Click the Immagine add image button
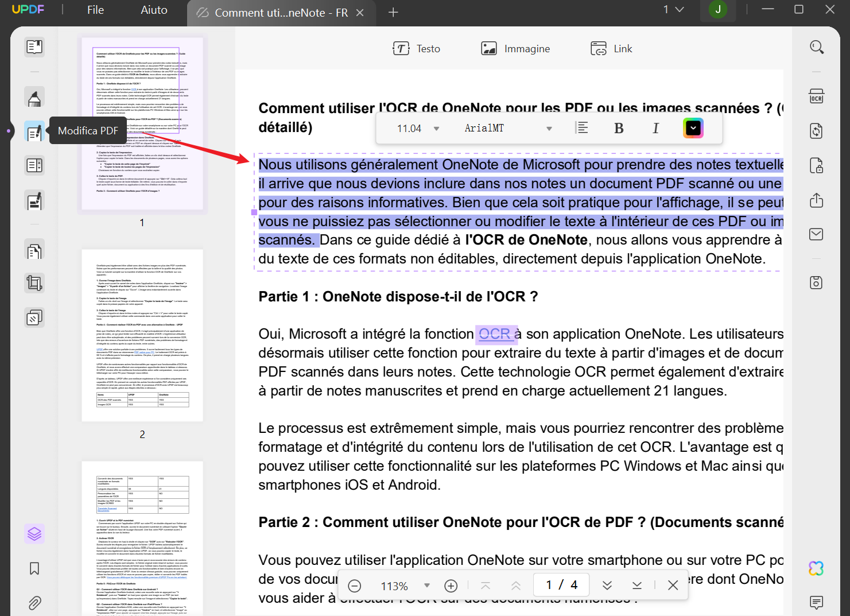 pyautogui.click(x=515, y=49)
